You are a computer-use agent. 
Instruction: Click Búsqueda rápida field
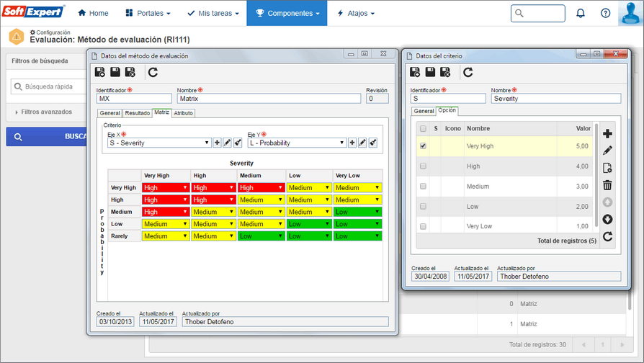(49, 86)
